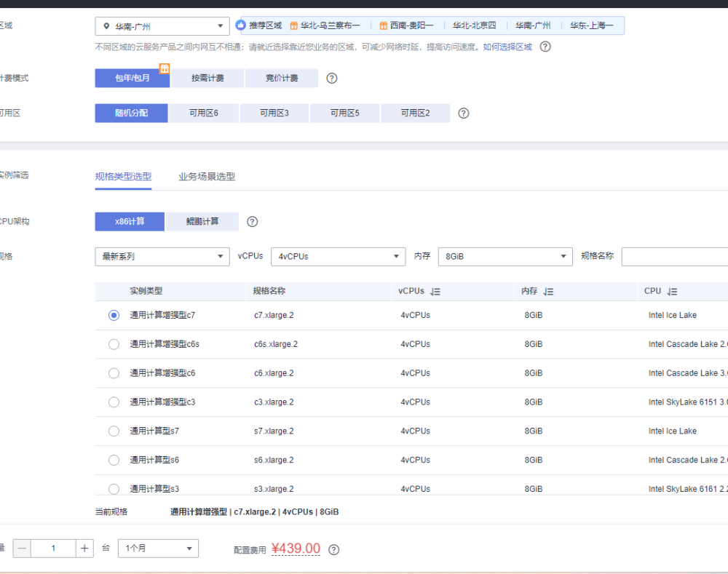
Task: Open the 1个月 duration dropdown
Action: click(x=159, y=549)
